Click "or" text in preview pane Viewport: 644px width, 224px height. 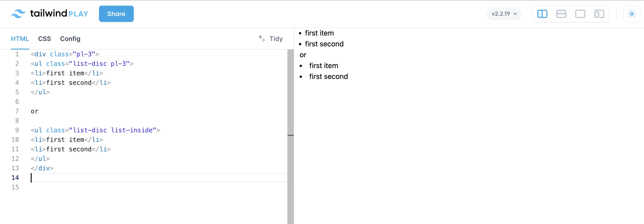pos(303,55)
